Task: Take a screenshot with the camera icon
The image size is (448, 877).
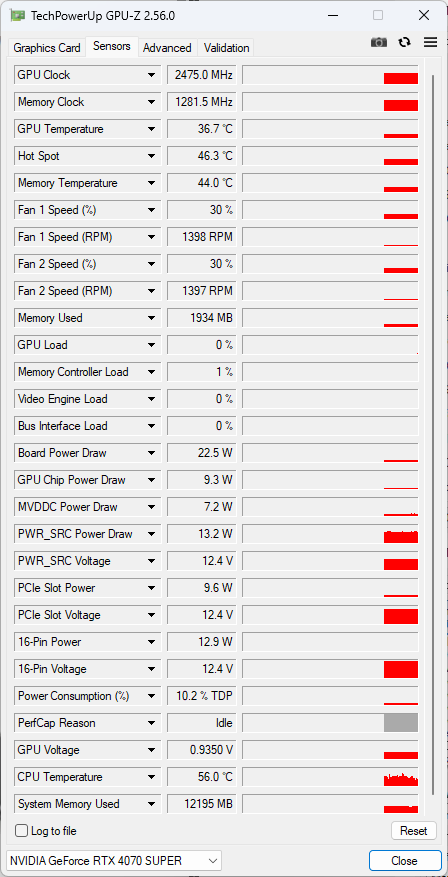Action: [379, 43]
